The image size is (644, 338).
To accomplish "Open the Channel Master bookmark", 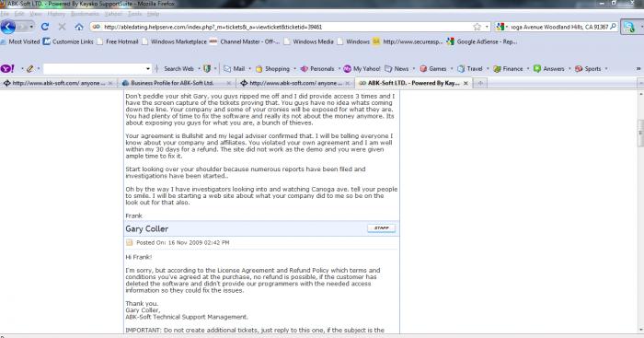I will pyautogui.click(x=245, y=41).
